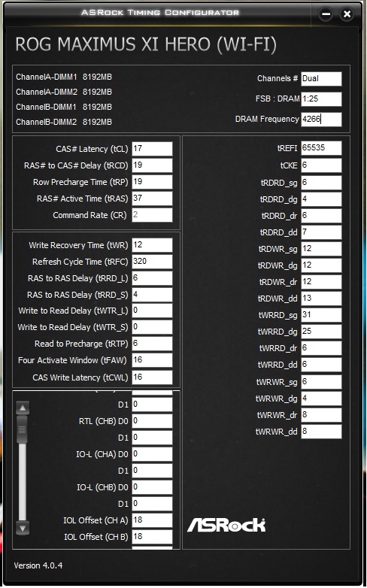
Task: Click the IO-L (CHB) D0 field
Action: 152,487
